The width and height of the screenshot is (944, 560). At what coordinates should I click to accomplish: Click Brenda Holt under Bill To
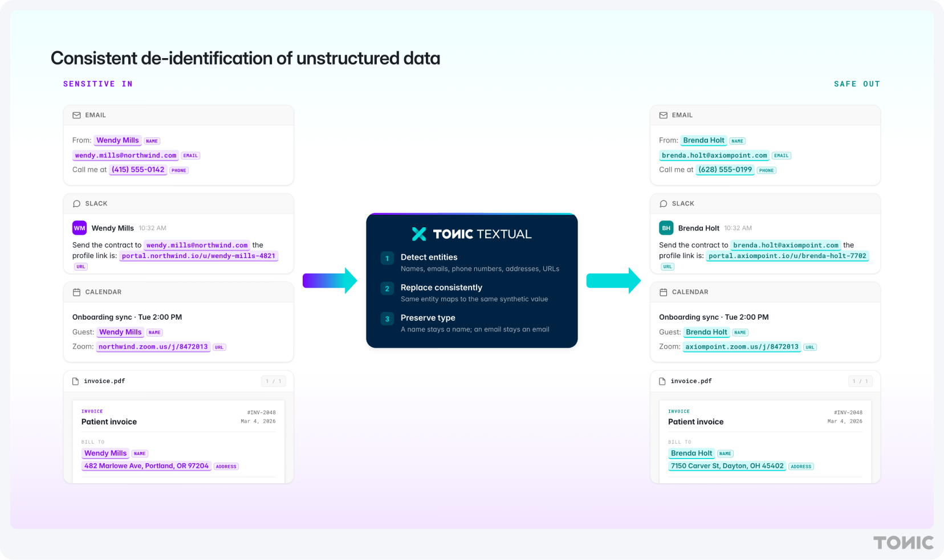click(x=691, y=453)
